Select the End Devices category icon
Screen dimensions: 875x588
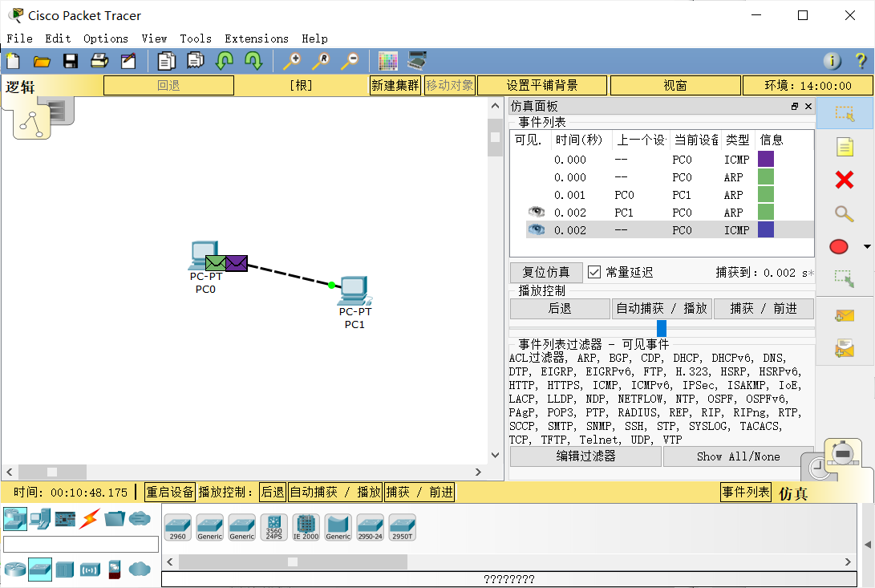(40, 519)
